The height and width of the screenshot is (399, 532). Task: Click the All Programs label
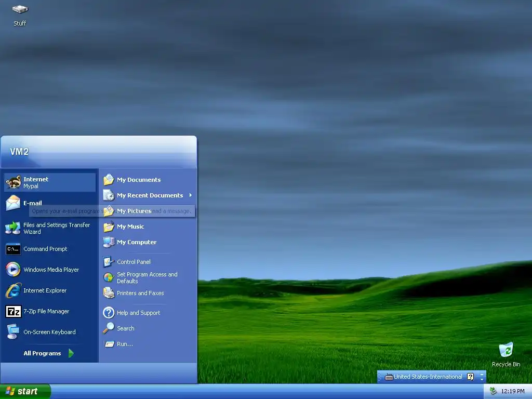click(42, 353)
